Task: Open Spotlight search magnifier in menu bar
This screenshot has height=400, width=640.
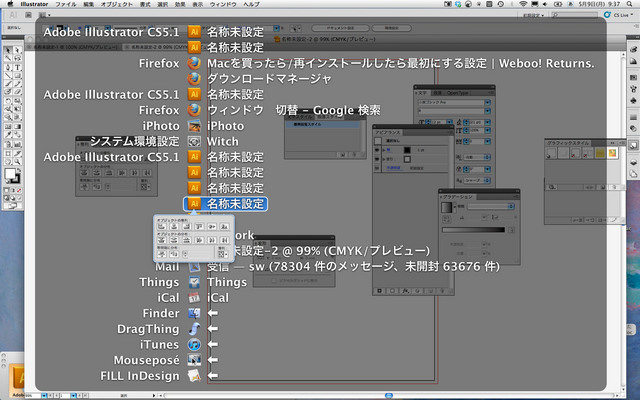Action: point(629,4)
